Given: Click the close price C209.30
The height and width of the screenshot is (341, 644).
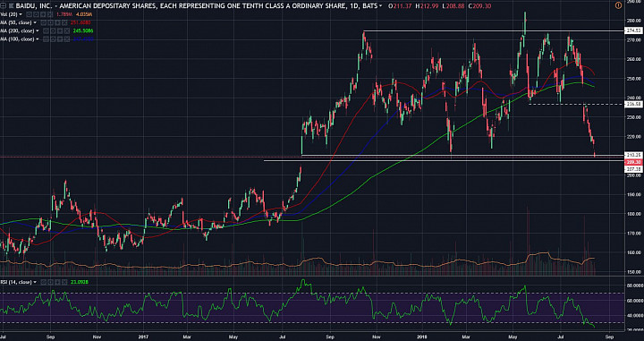Looking at the screenshot, I should 479,6.
